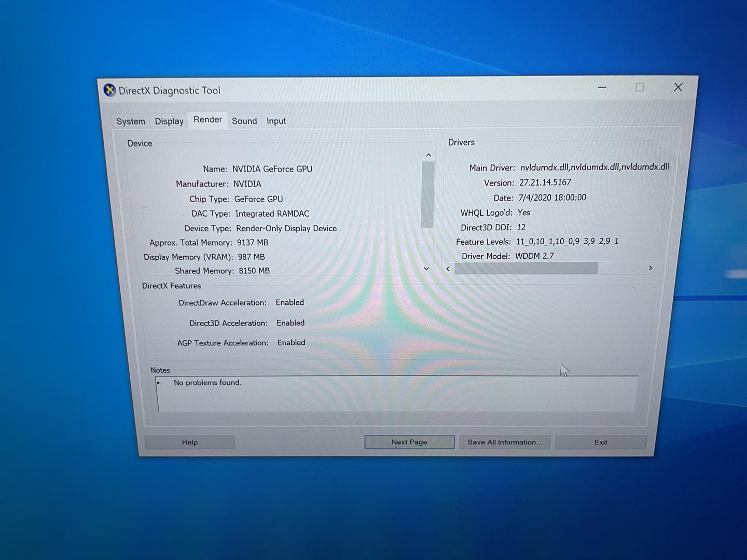Click the 9137 MB total memory value
This screenshot has height=560, width=747.
[x=253, y=243]
